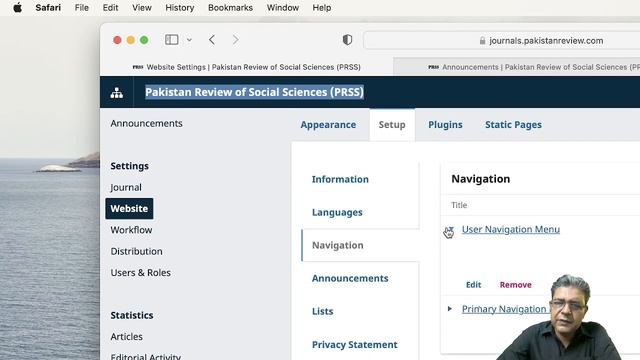This screenshot has height=360, width=640.
Task: Collapse the User Navigation Menu row
Action: (x=449, y=230)
